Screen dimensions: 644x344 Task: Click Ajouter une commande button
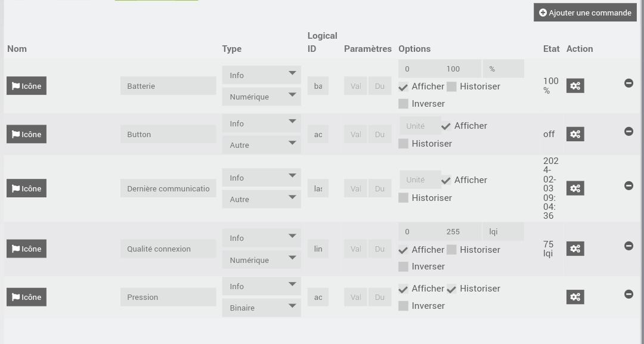585,13
